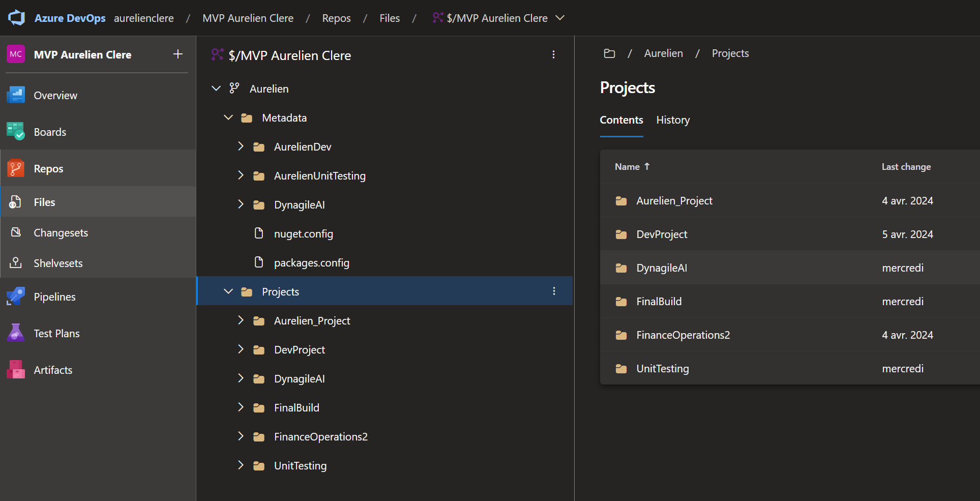The width and height of the screenshot is (980, 501).
Task: Click Projects in the path breadcrumb
Action: (x=730, y=53)
